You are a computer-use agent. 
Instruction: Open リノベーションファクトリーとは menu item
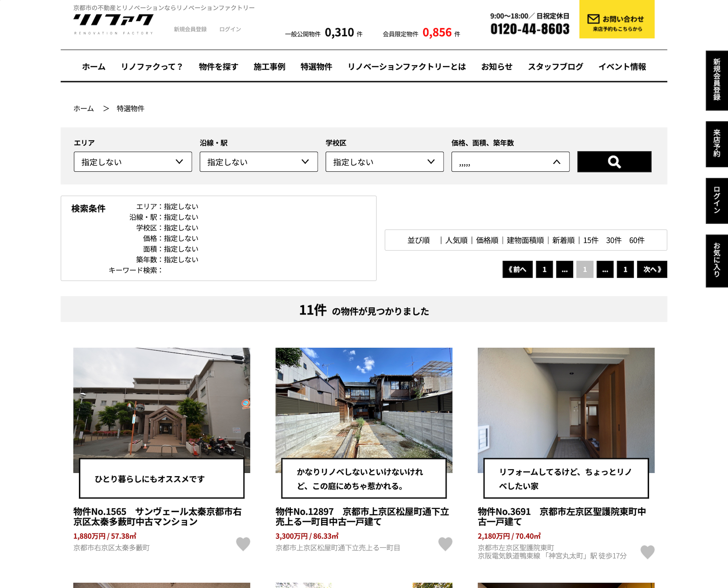(x=406, y=67)
